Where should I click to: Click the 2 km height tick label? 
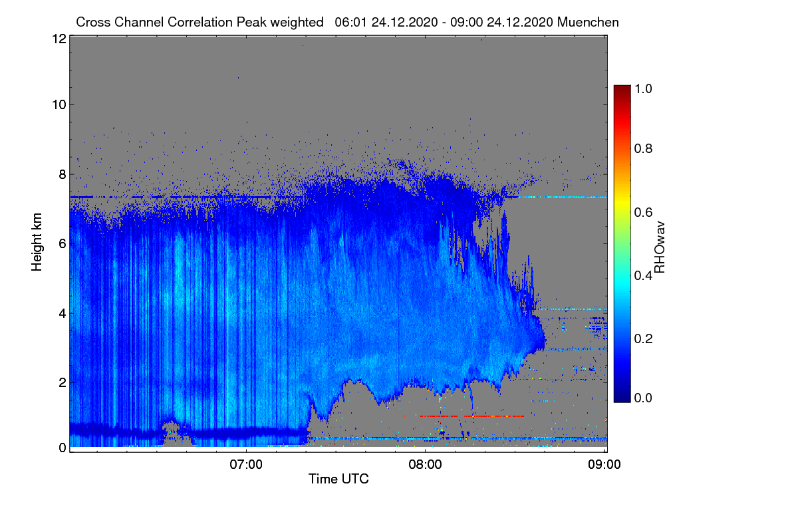63,382
